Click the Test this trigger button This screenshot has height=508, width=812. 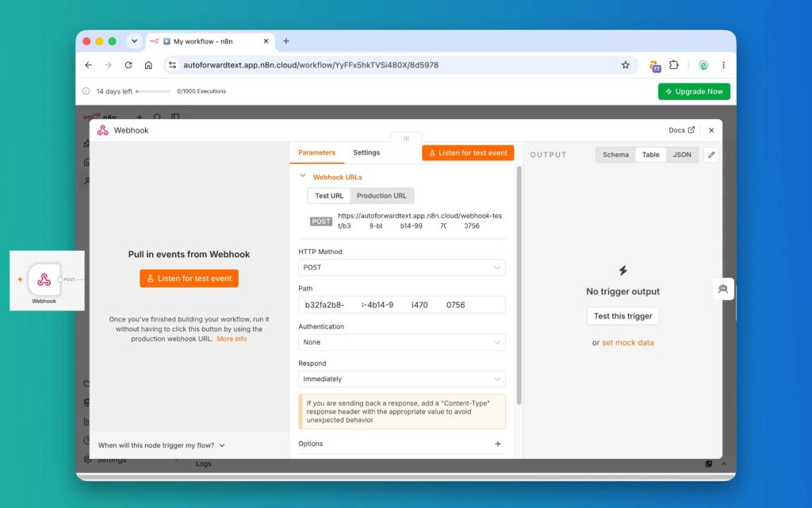[622, 316]
